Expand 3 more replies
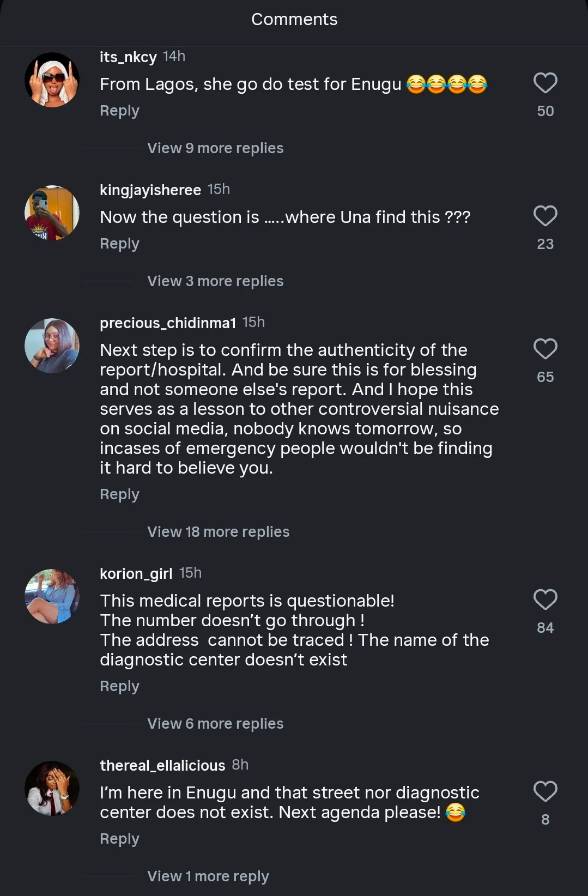Viewport: 588px width, 896px height. (x=215, y=281)
